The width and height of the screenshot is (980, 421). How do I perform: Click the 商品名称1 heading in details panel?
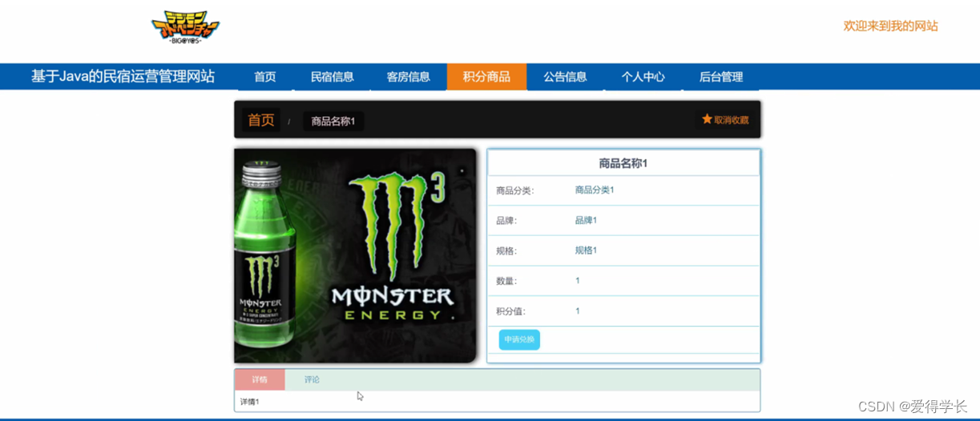click(623, 163)
